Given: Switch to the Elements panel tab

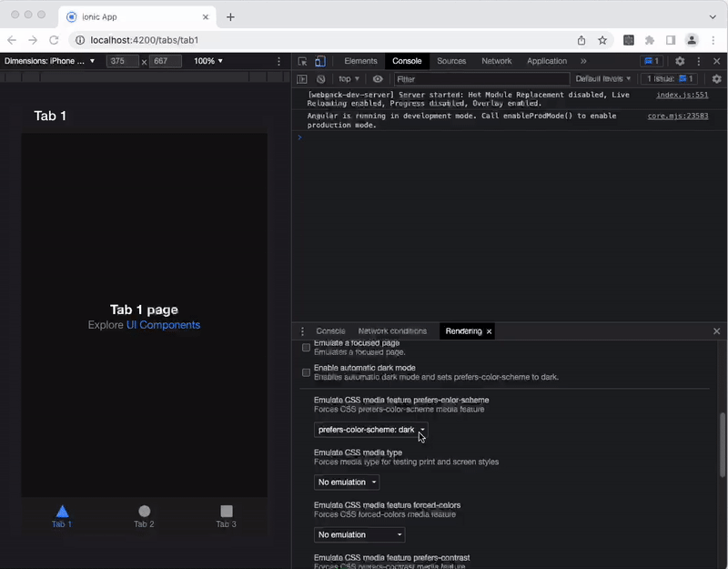Looking at the screenshot, I should point(360,61).
